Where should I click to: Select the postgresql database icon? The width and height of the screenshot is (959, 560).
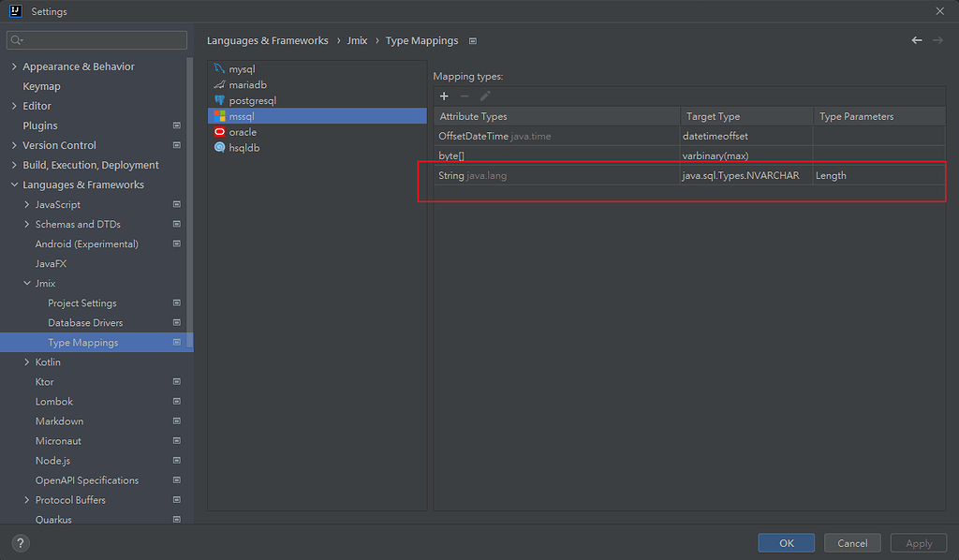coord(217,100)
